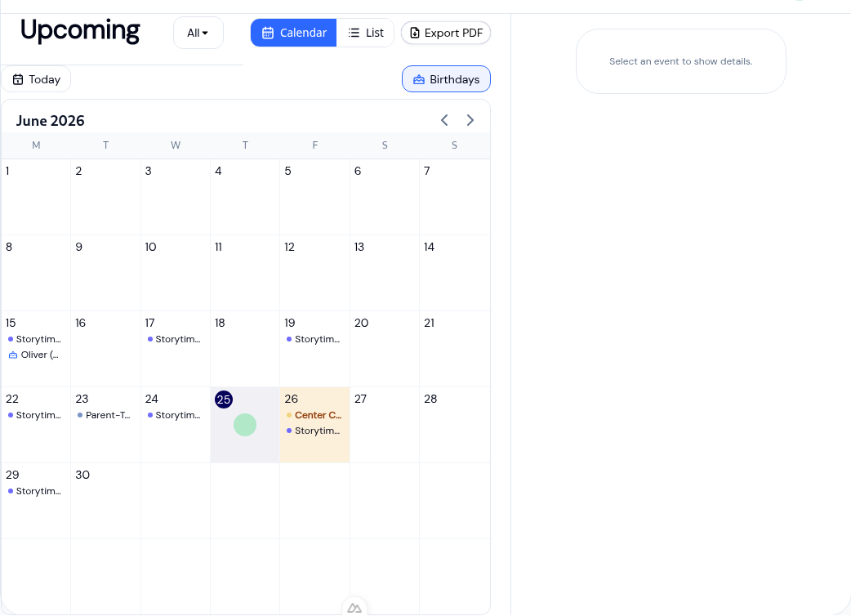Open Storytime event on June 24

(x=175, y=415)
